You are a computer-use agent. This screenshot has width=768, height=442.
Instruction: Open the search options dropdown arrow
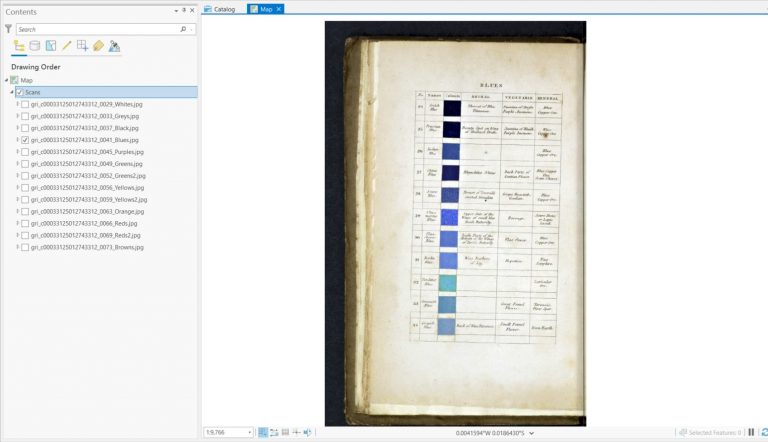click(x=192, y=29)
